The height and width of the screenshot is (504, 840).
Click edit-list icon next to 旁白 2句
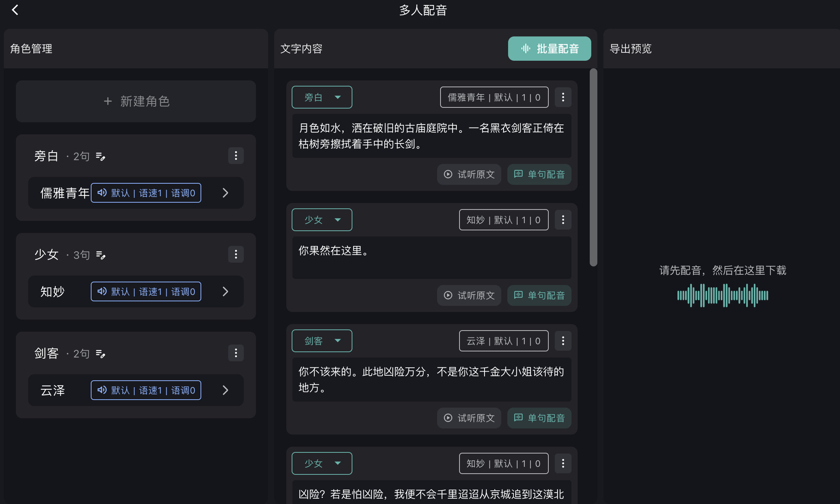coord(101,156)
